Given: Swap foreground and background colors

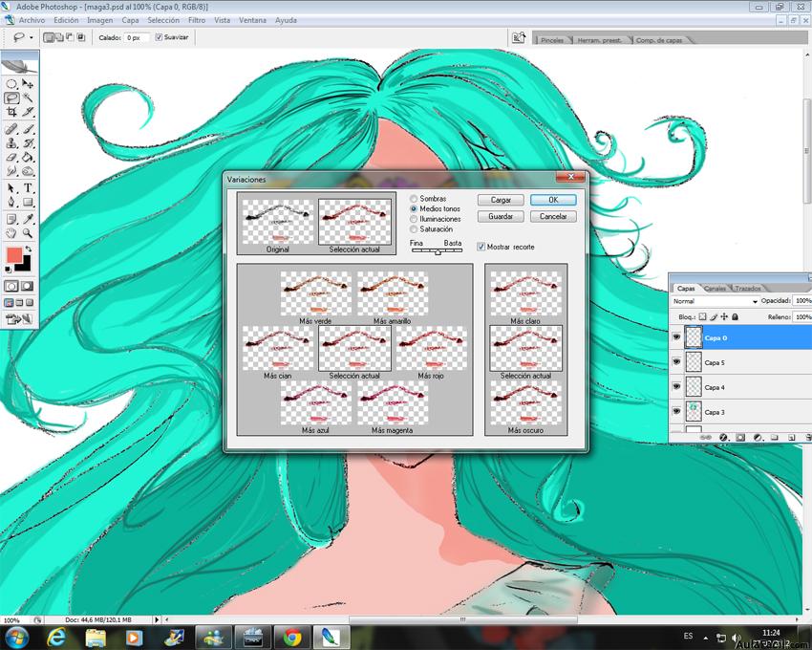Looking at the screenshot, I should click(29, 249).
